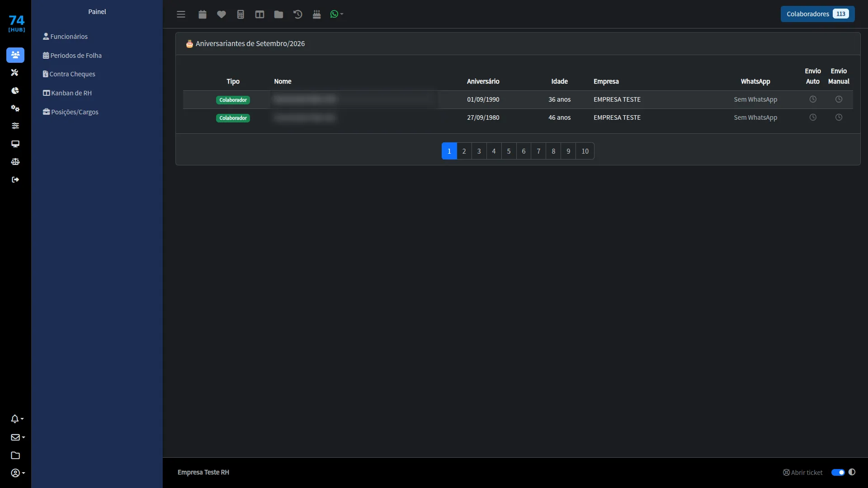Open Kanban de RH menu item

[x=67, y=93]
